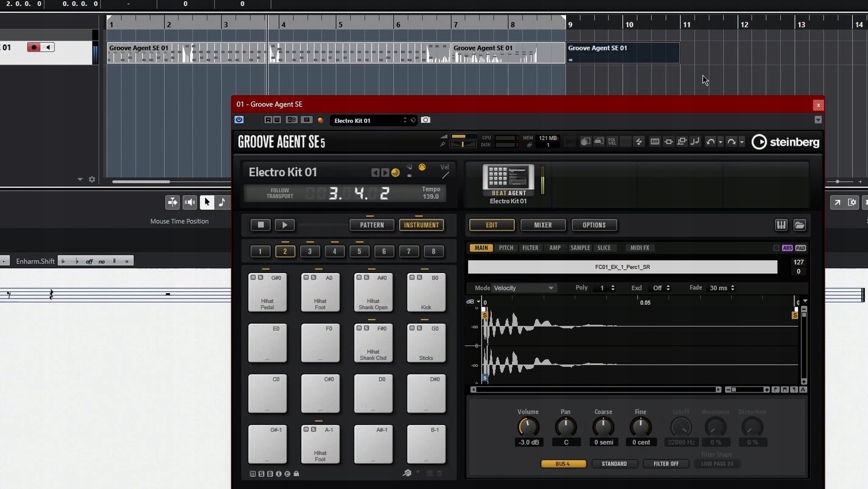This screenshot has height=489, width=868.
Task: Click the plugin snapshot camera icon
Action: (x=425, y=120)
